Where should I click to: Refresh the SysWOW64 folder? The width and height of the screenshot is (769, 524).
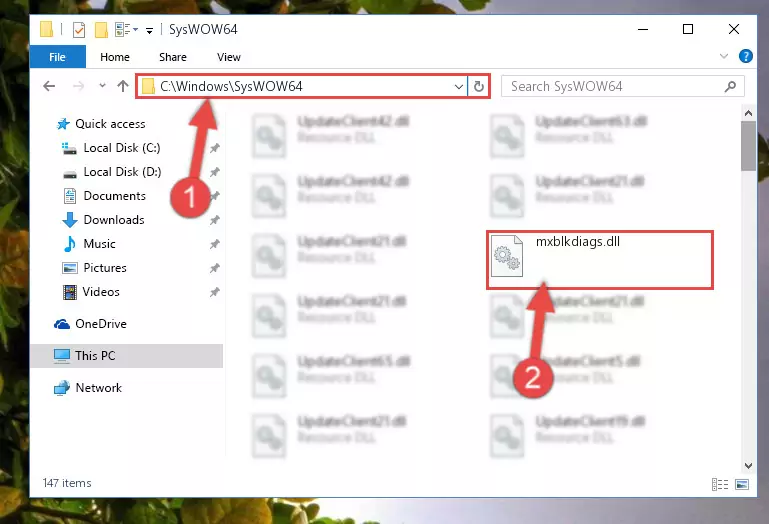[479, 87]
